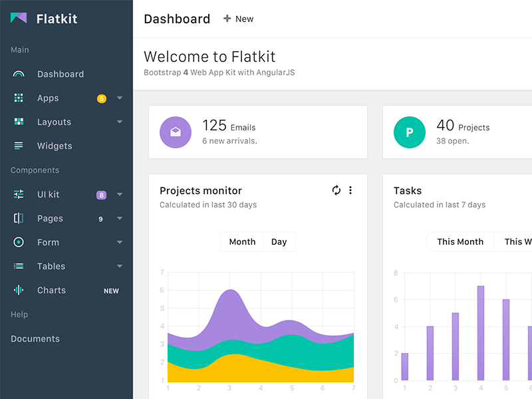
Task: Click the yellow 5 badge on Apps
Action: pyautogui.click(x=101, y=98)
